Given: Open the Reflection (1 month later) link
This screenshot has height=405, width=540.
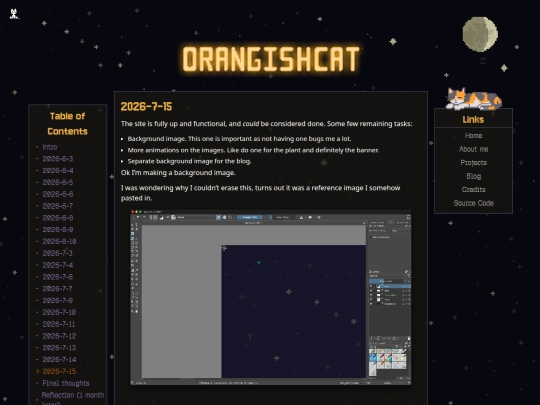Looking at the screenshot, I should tap(73, 398).
